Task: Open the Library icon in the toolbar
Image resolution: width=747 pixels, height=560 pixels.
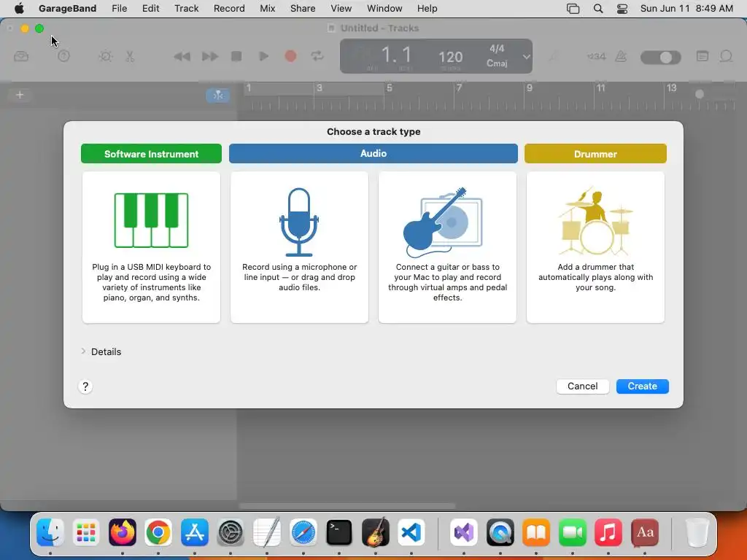Action: click(x=21, y=57)
